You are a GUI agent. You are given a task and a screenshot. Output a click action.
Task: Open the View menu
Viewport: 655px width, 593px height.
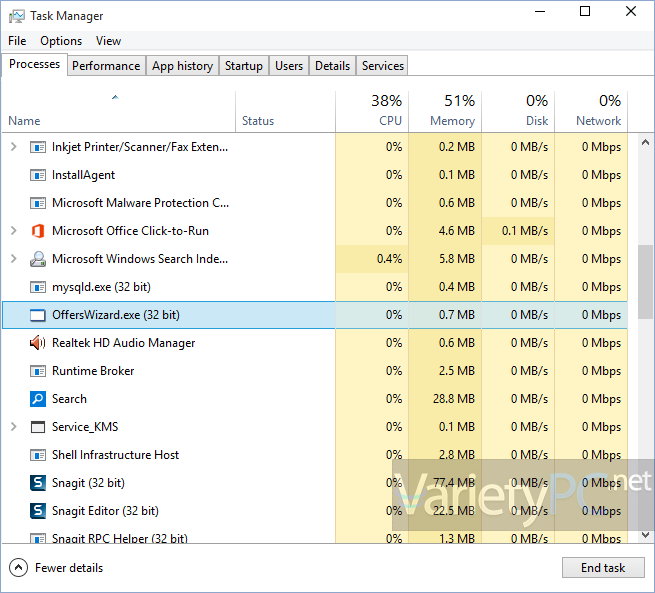tap(108, 41)
